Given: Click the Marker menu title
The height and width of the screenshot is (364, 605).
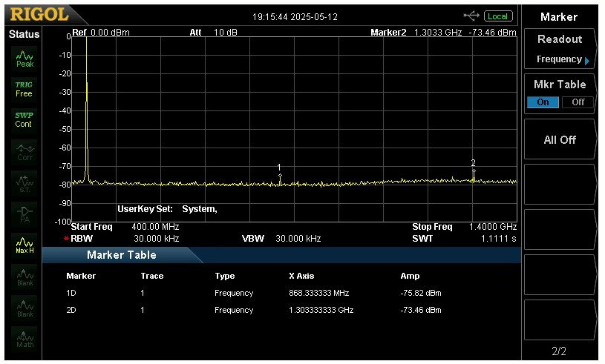Looking at the screenshot, I should 559,16.
